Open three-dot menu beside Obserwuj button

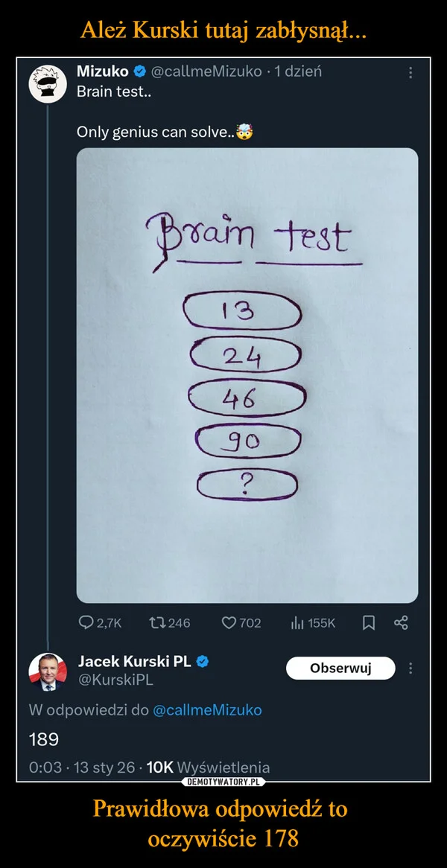tap(409, 668)
